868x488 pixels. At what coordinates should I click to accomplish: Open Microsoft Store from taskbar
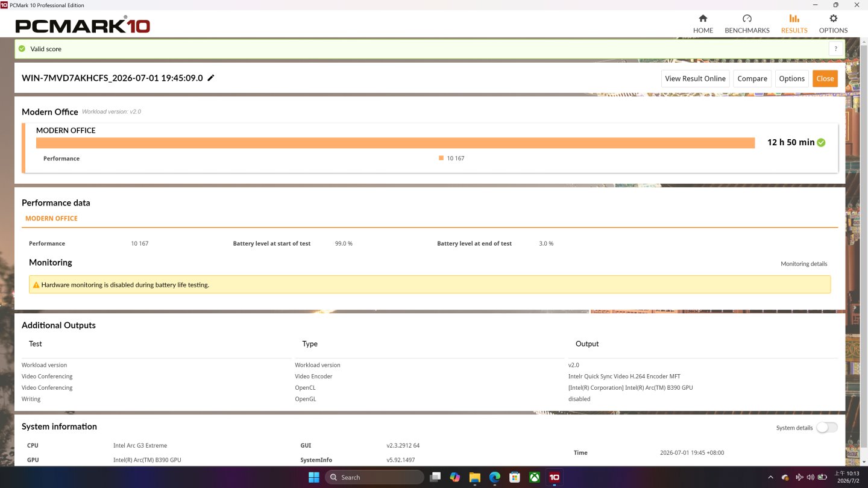[x=514, y=477]
